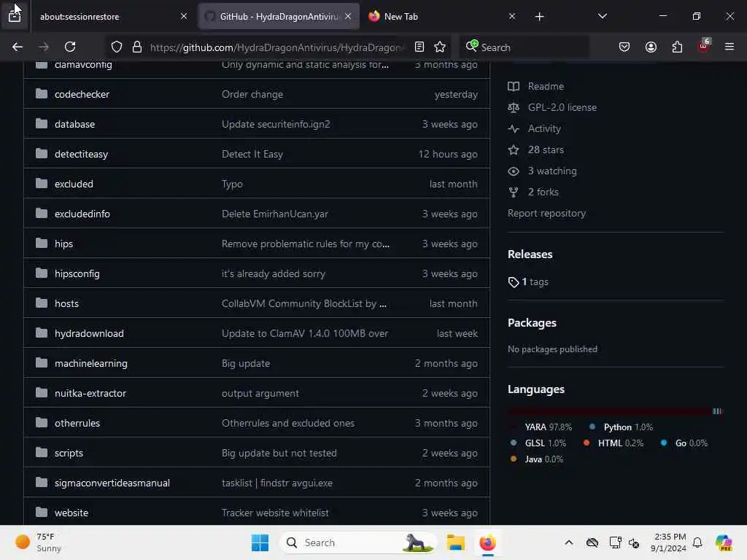Click the website folder icon

(x=42, y=513)
